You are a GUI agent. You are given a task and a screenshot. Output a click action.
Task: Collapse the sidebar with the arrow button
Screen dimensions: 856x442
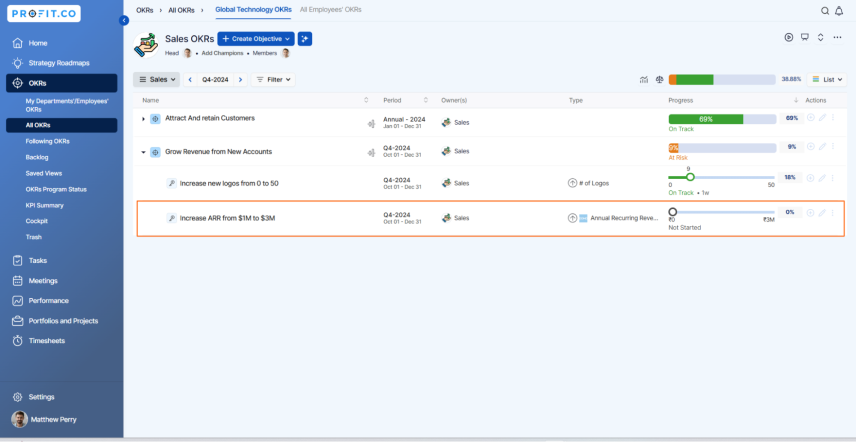[124, 20]
